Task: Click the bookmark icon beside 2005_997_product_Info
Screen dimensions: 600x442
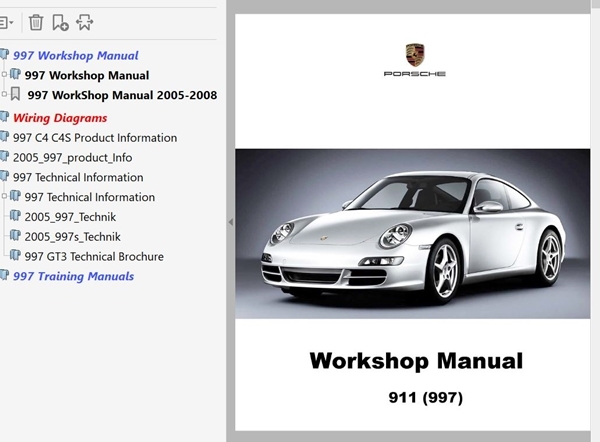Action: tap(4, 156)
